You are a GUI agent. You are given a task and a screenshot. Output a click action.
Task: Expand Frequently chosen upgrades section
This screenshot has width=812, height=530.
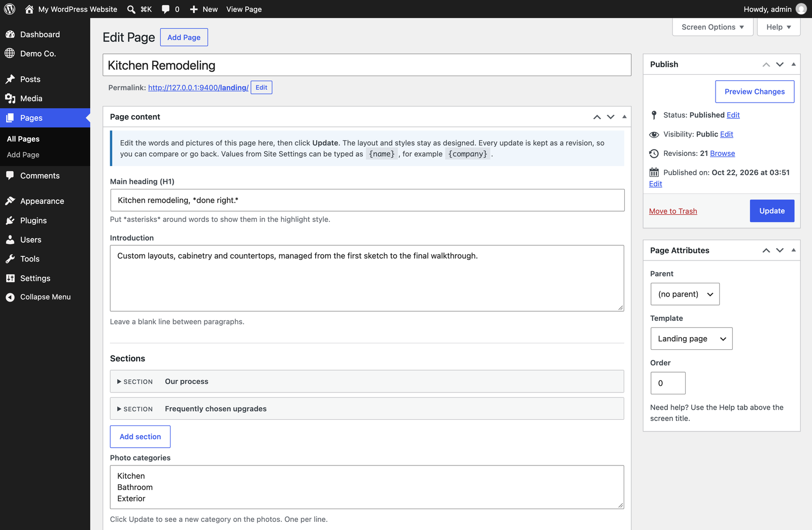point(367,409)
